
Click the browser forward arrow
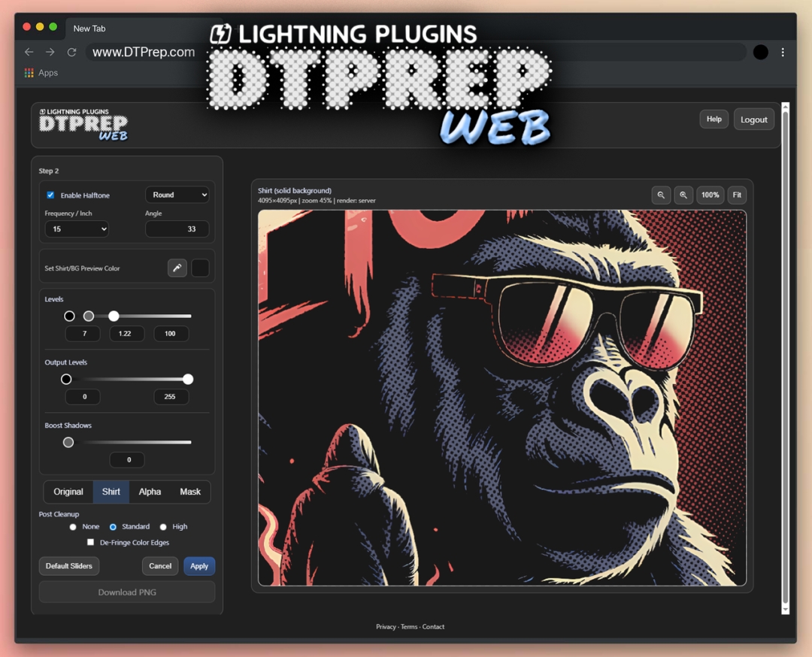pos(50,53)
